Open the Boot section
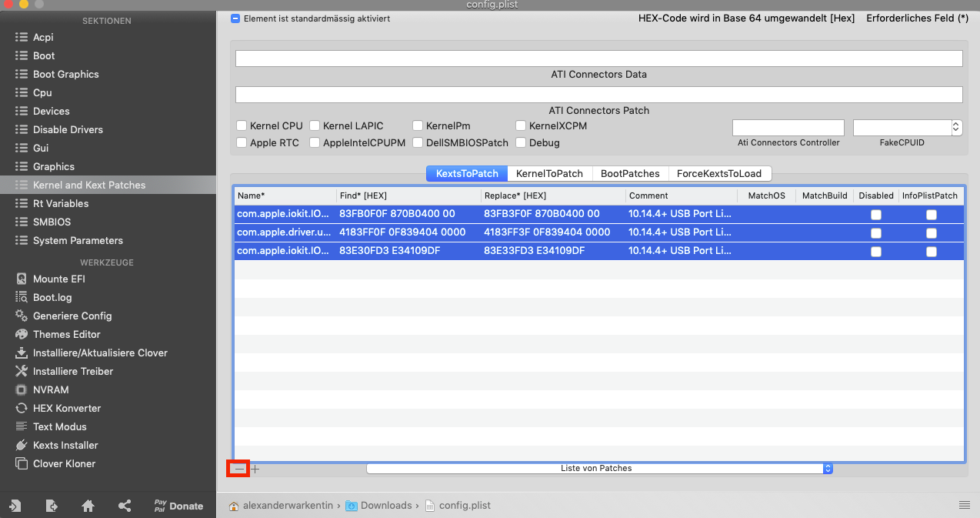 tap(44, 55)
